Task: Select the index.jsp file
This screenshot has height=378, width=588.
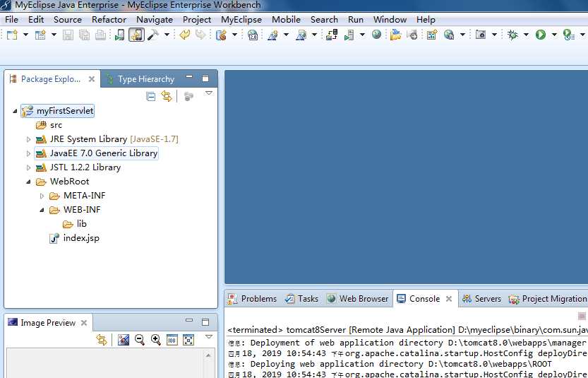Action: (x=75, y=238)
